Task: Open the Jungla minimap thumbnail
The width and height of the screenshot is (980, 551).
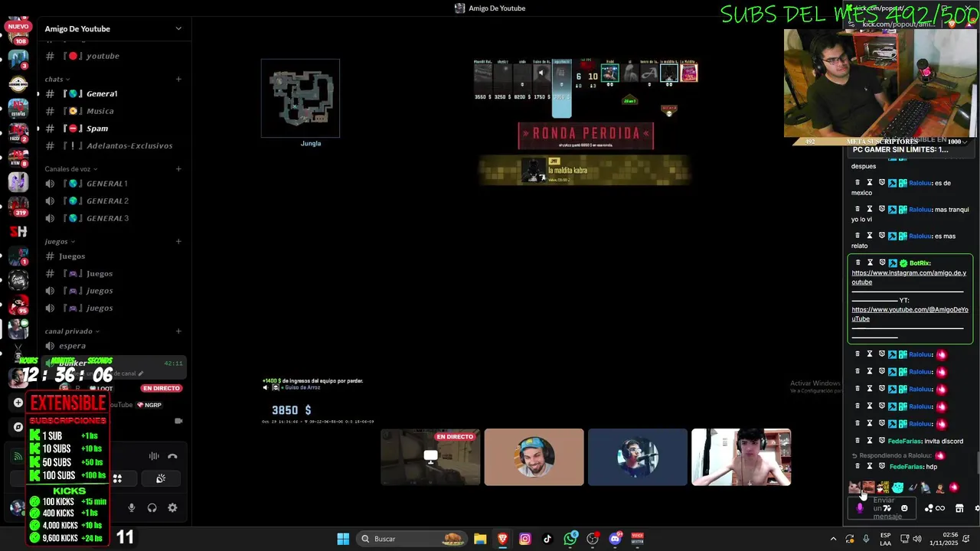Action: (x=300, y=98)
